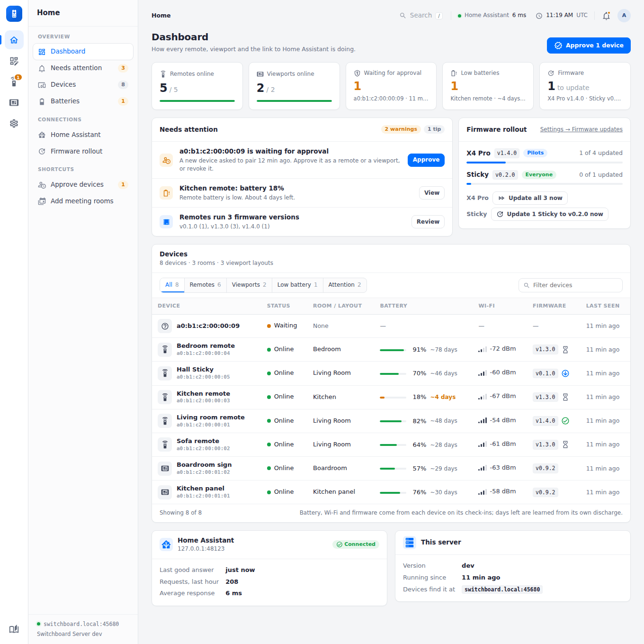View the Kitchen remote battery warning
The height and width of the screenshot is (644, 644).
click(x=432, y=193)
